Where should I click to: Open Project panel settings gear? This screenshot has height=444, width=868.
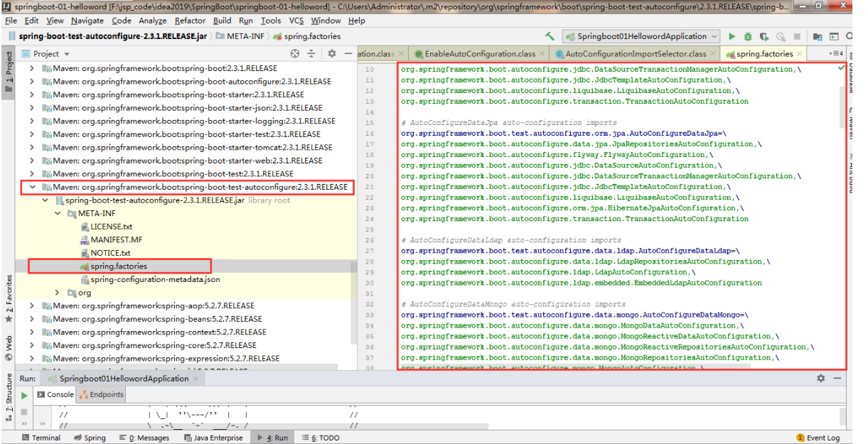[331, 53]
